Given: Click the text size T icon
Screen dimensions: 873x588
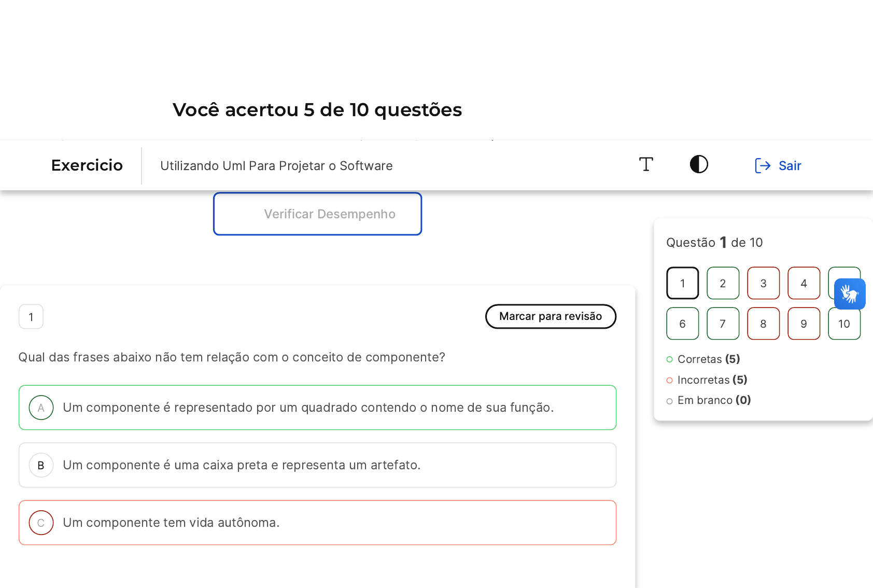Looking at the screenshot, I should [646, 165].
